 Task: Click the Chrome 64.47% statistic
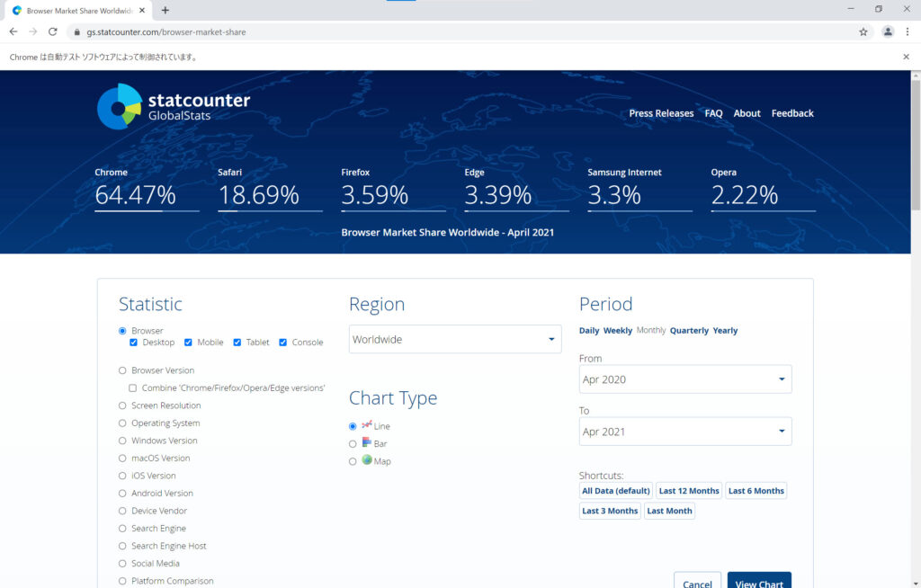(147, 189)
